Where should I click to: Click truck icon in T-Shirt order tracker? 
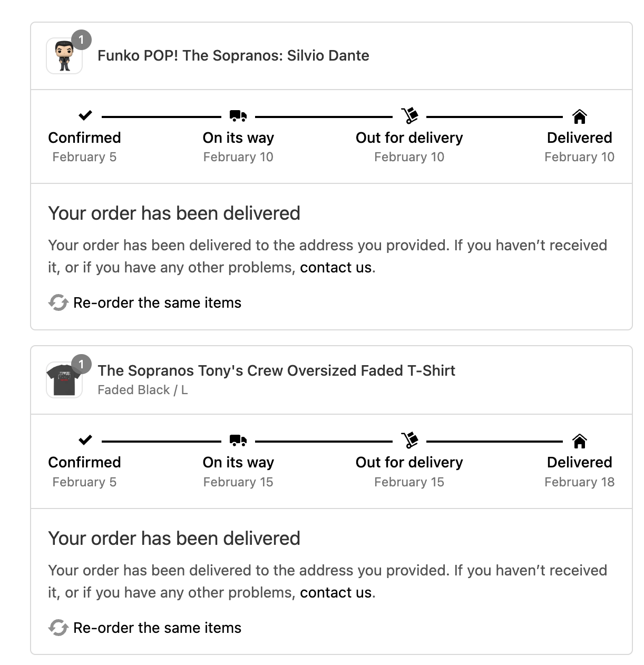(x=238, y=440)
